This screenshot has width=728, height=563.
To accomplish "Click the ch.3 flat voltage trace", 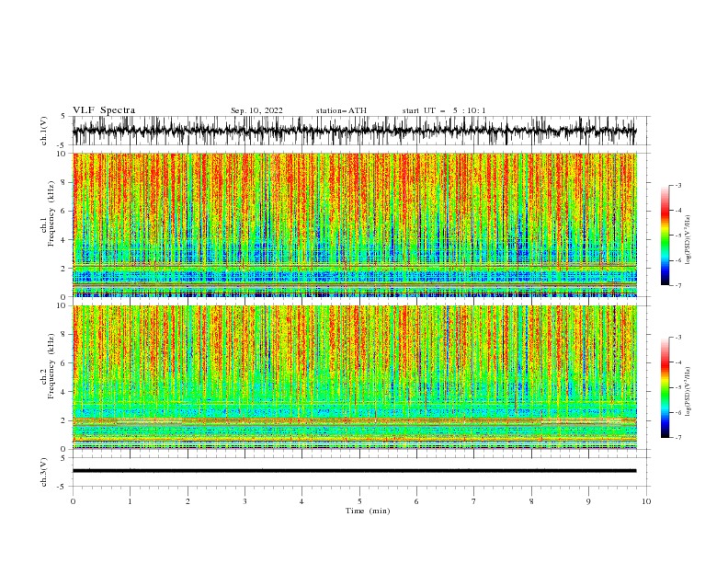I will [354, 471].
